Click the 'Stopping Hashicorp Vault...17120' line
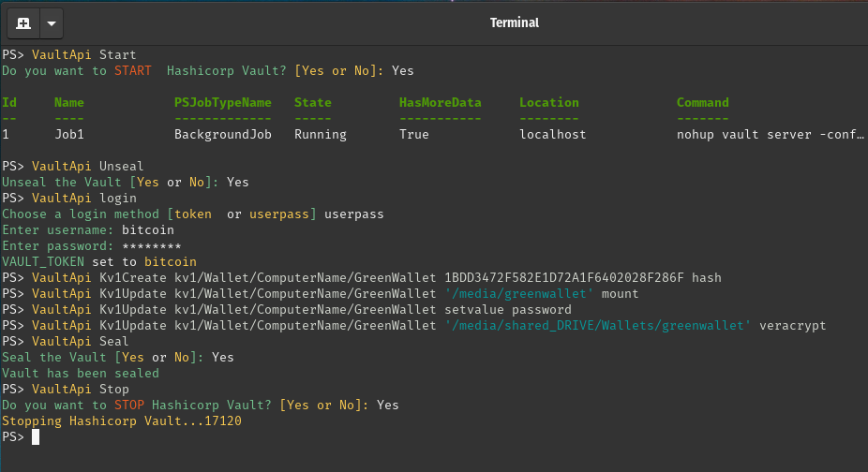 pyautogui.click(x=122, y=421)
